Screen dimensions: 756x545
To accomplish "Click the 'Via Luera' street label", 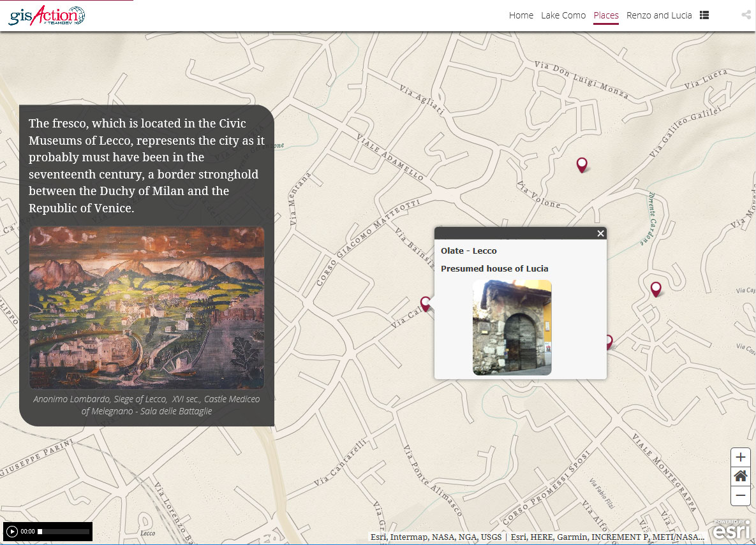I will (x=706, y=79).
